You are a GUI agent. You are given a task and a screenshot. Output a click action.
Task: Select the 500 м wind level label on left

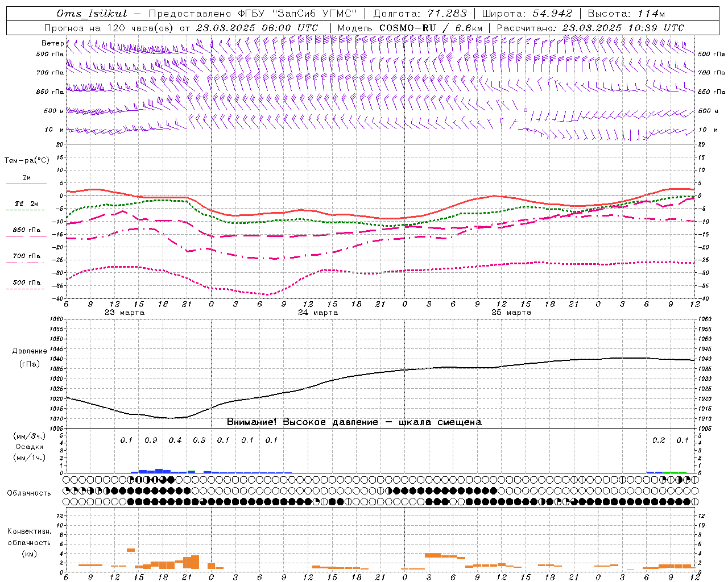point(54,111)
